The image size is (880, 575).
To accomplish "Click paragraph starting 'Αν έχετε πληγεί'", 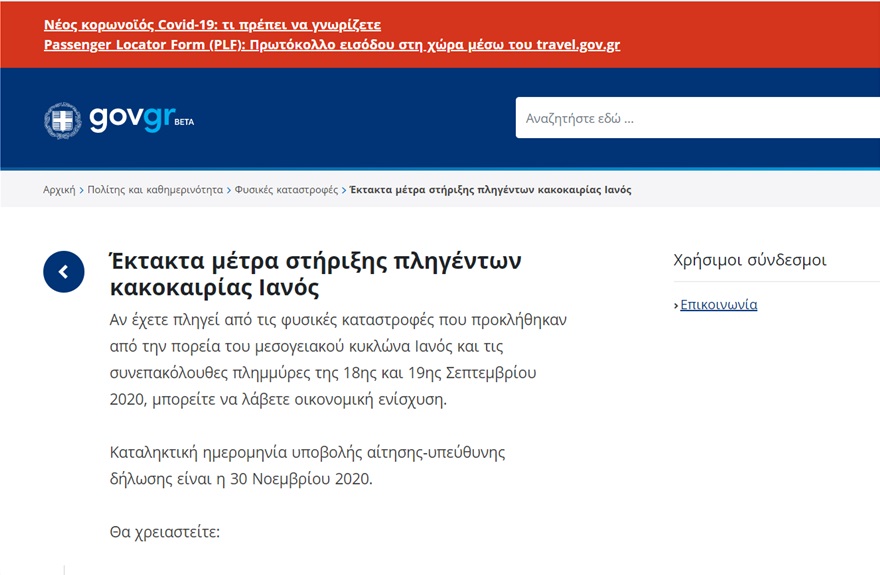I will click(338, 359).
